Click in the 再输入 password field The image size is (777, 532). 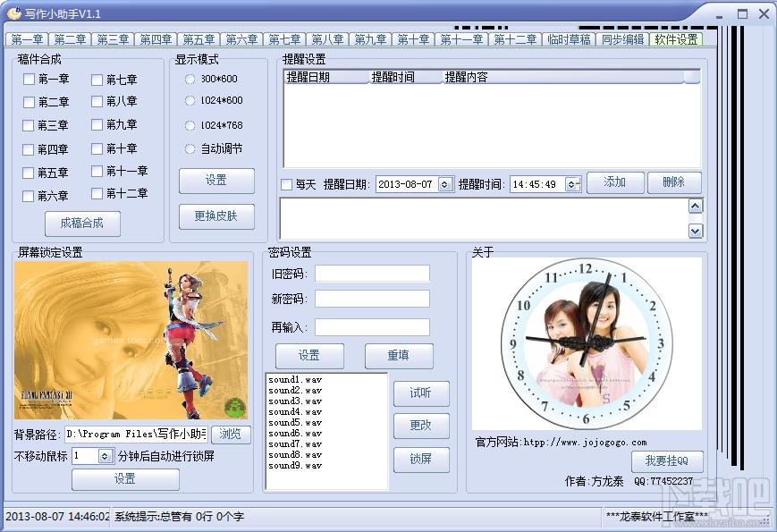[x=372, y=327]
